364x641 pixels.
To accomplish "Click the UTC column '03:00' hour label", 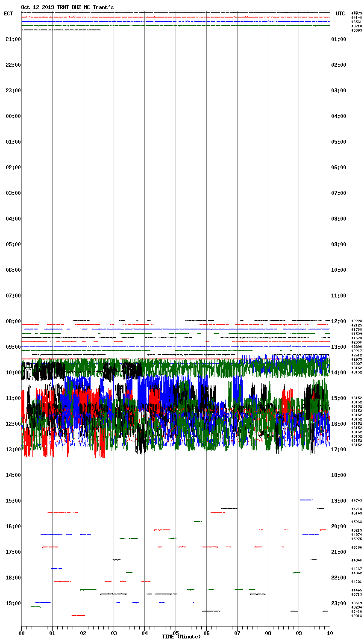I will (339, 91).
